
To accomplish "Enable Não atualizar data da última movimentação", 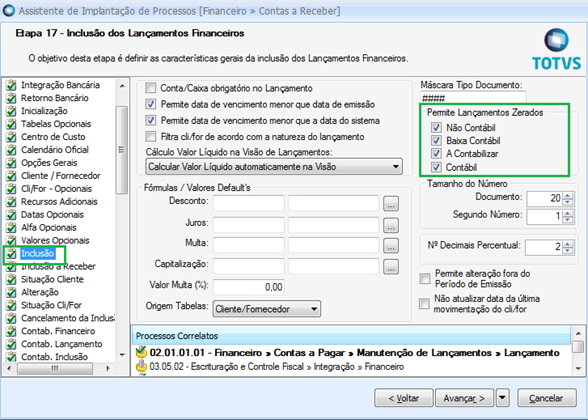I will coord(424,304).
